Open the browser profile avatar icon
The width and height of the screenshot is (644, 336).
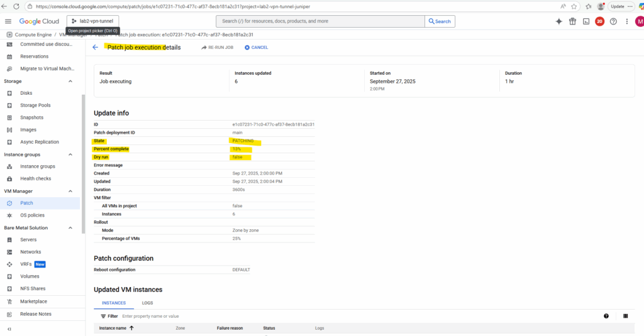pos(601,6)
